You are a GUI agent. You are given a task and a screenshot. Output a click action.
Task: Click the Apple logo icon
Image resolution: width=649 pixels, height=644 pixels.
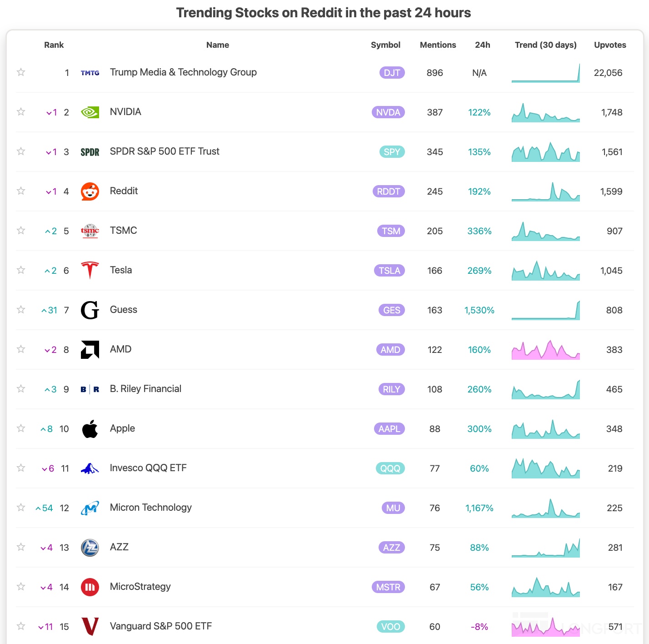(x=90, y=429)
